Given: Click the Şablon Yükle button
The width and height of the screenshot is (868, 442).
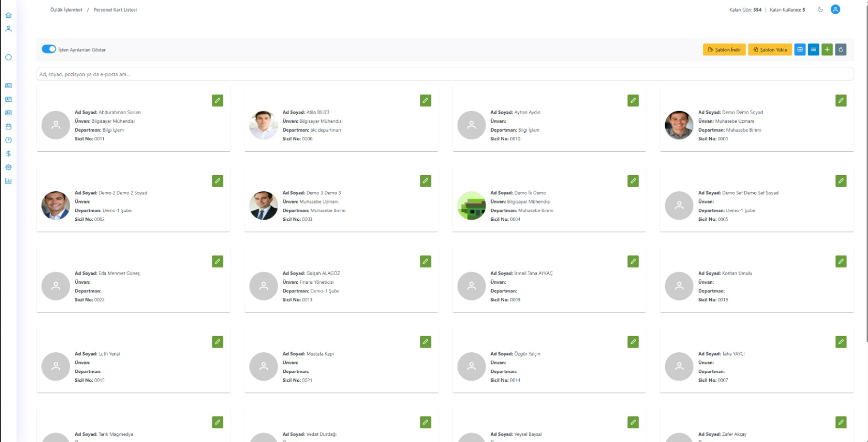Looking at the screenshot, I should [769, 50].
